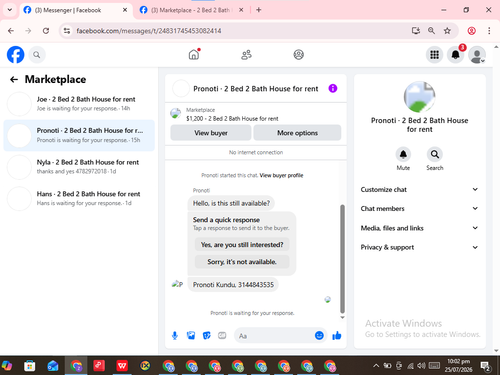Screen dimensions: 500x375
Task: Go back with the Marketplace back arrow
Action: [14, 79]
